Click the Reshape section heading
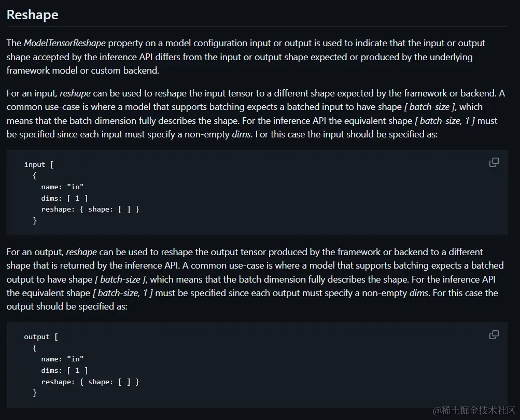The image size is (520, 420). [33, 15]
